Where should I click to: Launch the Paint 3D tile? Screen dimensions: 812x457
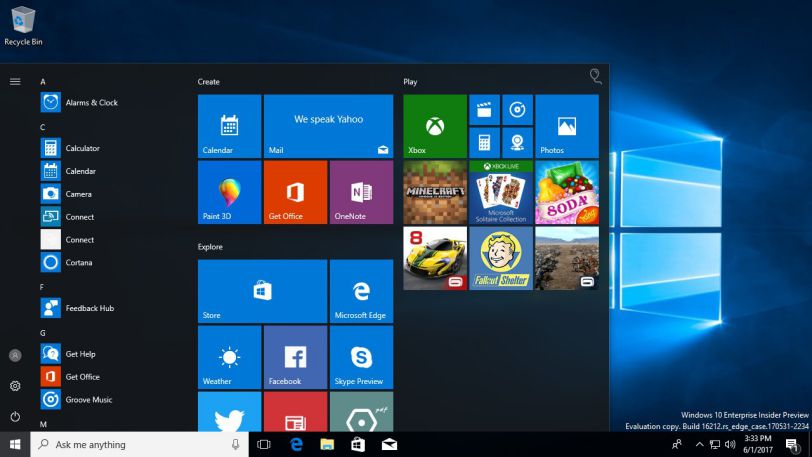pyautogui.click(x=229, y=192)
